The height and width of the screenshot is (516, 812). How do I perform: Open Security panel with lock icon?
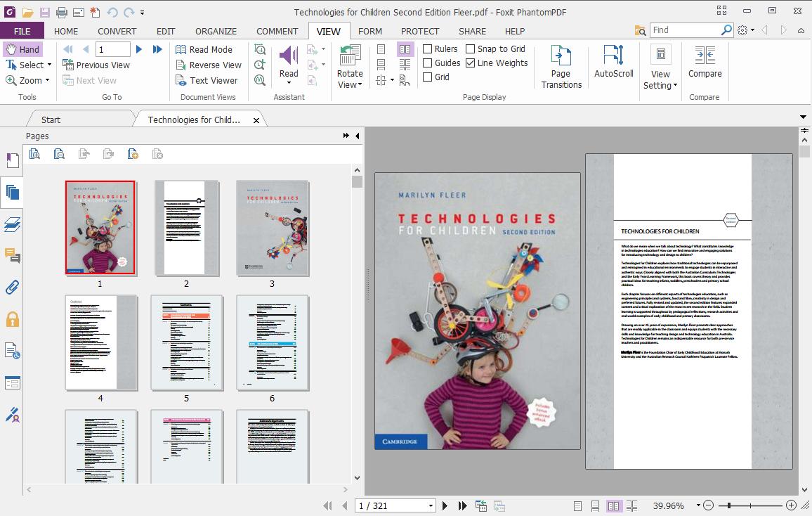pyautogui.click(x=13, y=319)
